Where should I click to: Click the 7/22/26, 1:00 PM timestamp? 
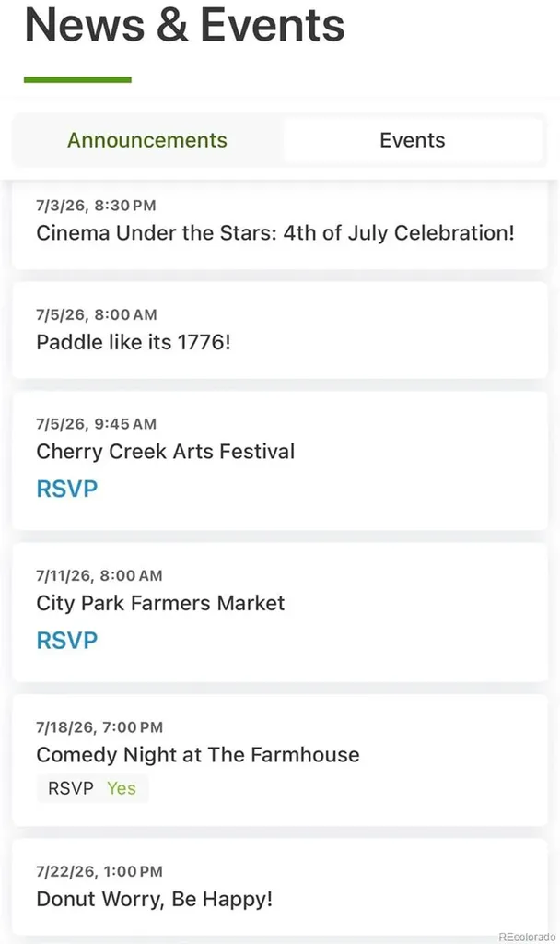pos(99,871)
